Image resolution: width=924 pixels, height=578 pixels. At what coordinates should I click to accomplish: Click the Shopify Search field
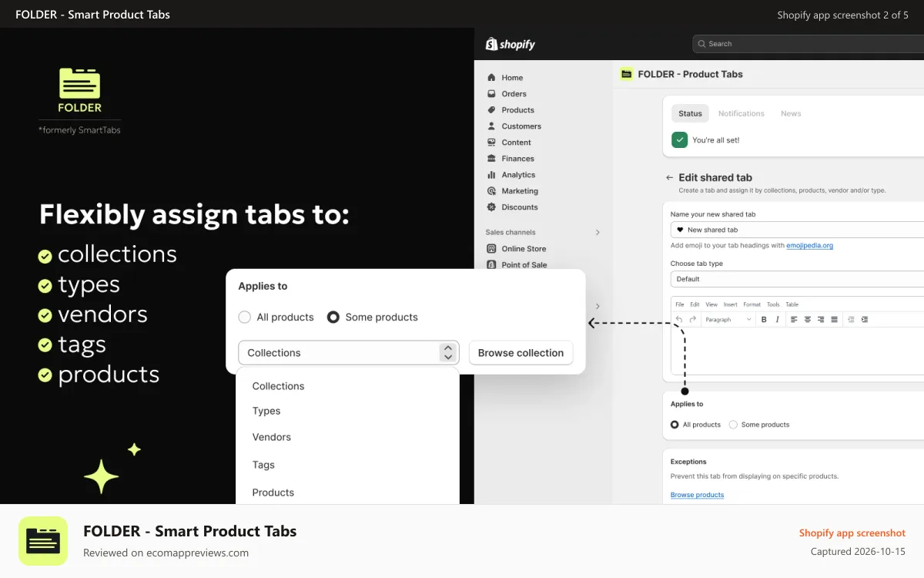(808, 44)
